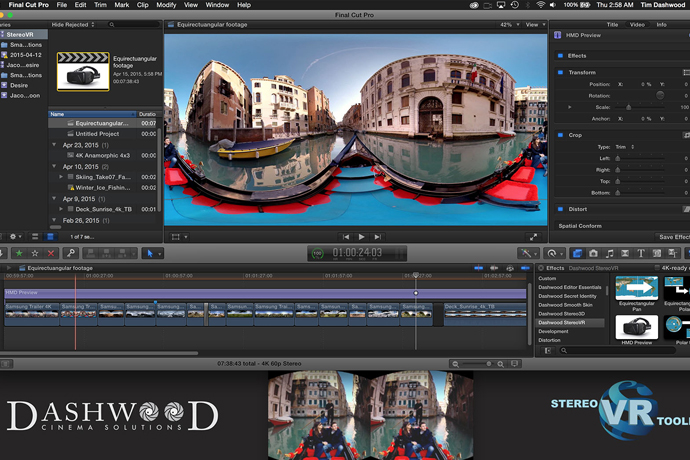Screen dimensions: 690x460
Task: Reject selection with the red X icon
Action: (x=51, y=253)
